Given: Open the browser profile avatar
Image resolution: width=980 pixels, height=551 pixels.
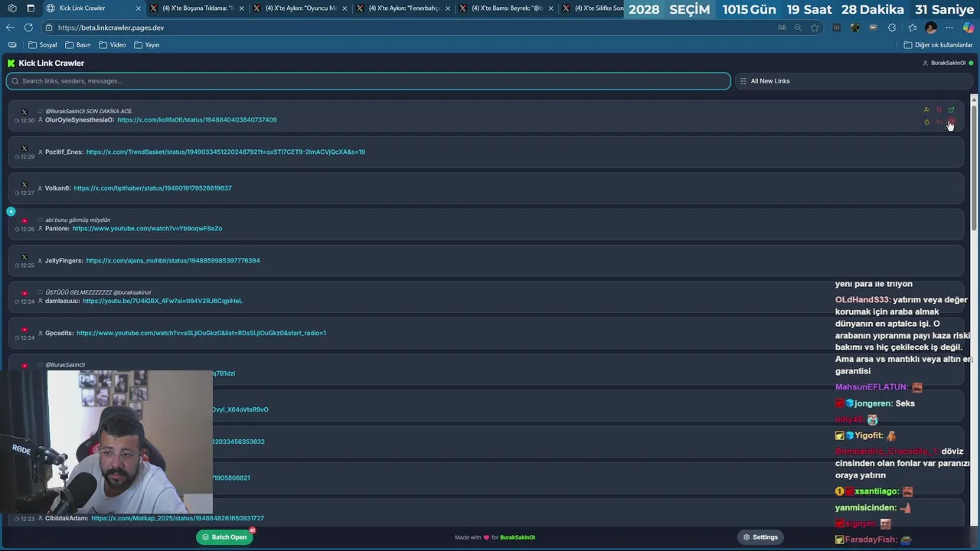Looking at the screenshot, I should pyautogui.click(x=931, y=28).
